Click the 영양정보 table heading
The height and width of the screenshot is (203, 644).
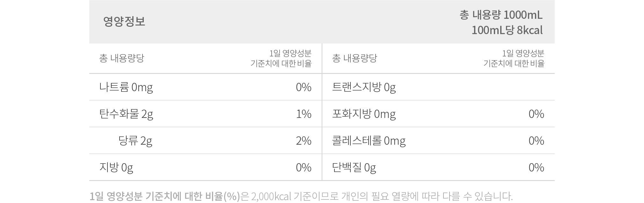point(124,22)
